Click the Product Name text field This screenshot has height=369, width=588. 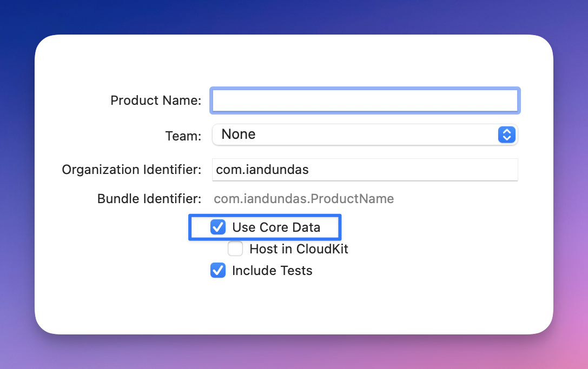click(x=365, y=100)
